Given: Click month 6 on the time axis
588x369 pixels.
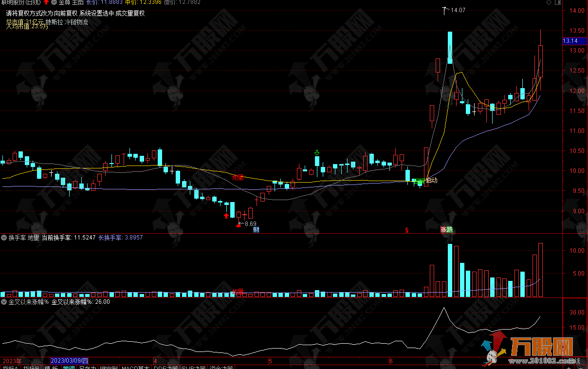Looking at the screenshot, I should tap(390, 361).
